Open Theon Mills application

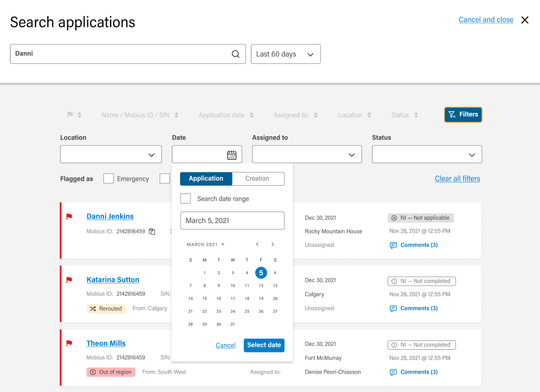pos(106,344)
